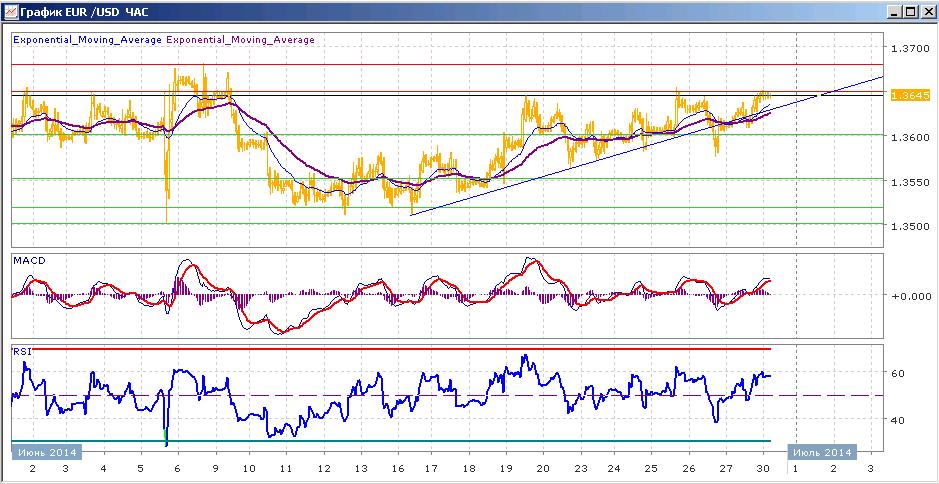939x484 pixels.
Task: Select the RSI panel label
Action: tap(21, 352)
